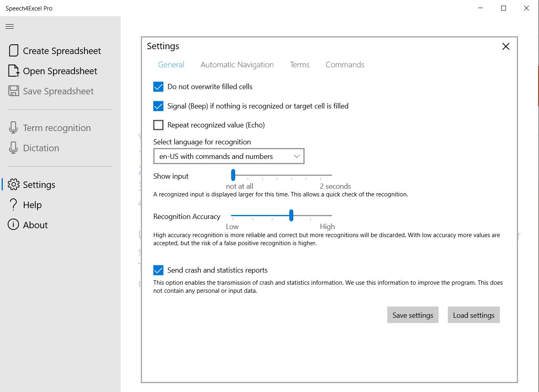Image resolution: width=539 pixels, height=392 pixels.
Task: Enable Repeat recognized value (Echo)
Action: click(159, 125)
